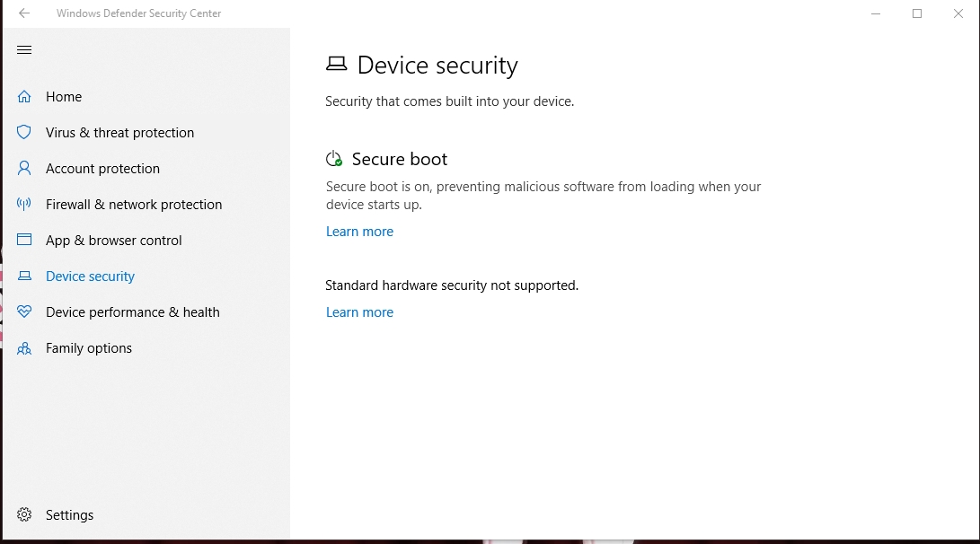Open Learn more link under Secure boot
Screen dimensions: 980x544
click(x=359, y=232)
